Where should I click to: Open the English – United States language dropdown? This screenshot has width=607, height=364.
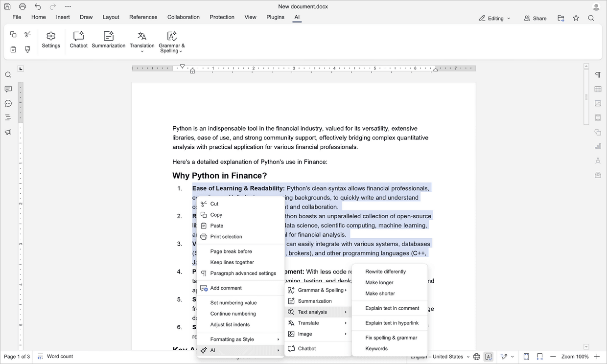tap(440, 357)
